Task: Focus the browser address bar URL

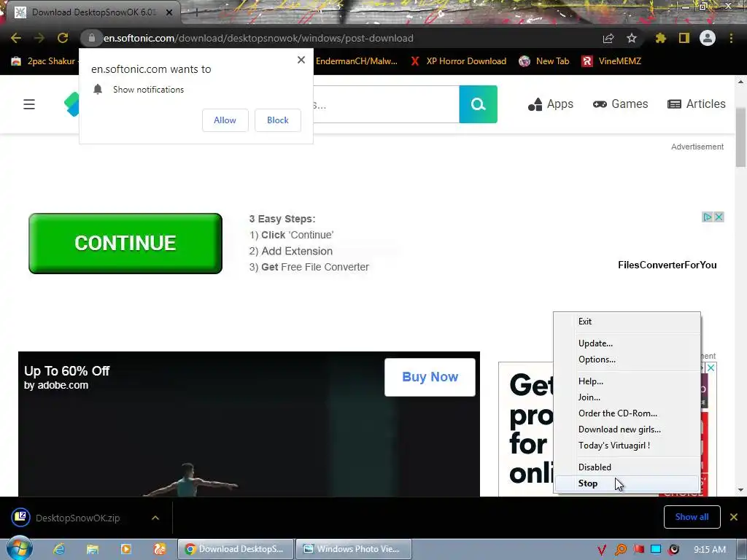Action: 258,38
